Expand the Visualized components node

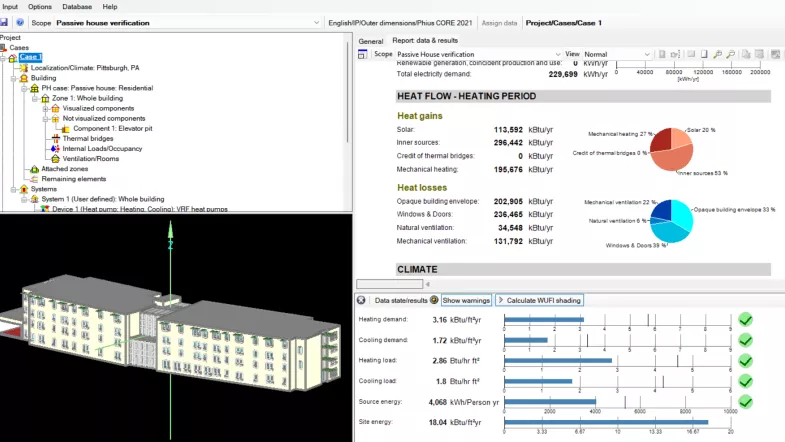tap(44, 109)
